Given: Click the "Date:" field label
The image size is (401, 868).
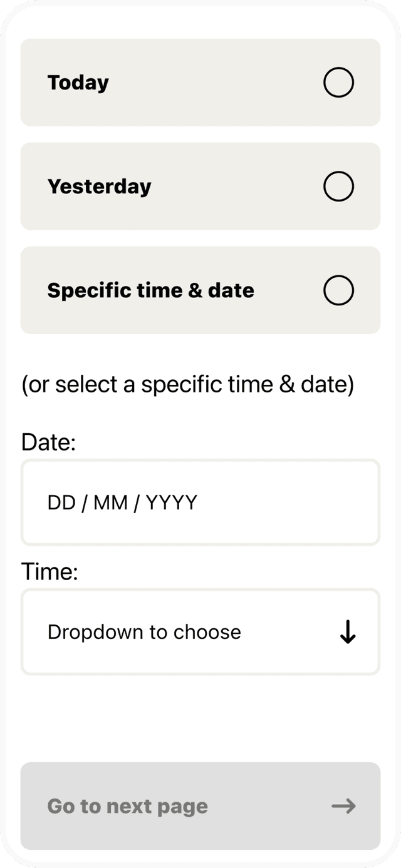Looking at the screenshot, I should pos(48,442).
